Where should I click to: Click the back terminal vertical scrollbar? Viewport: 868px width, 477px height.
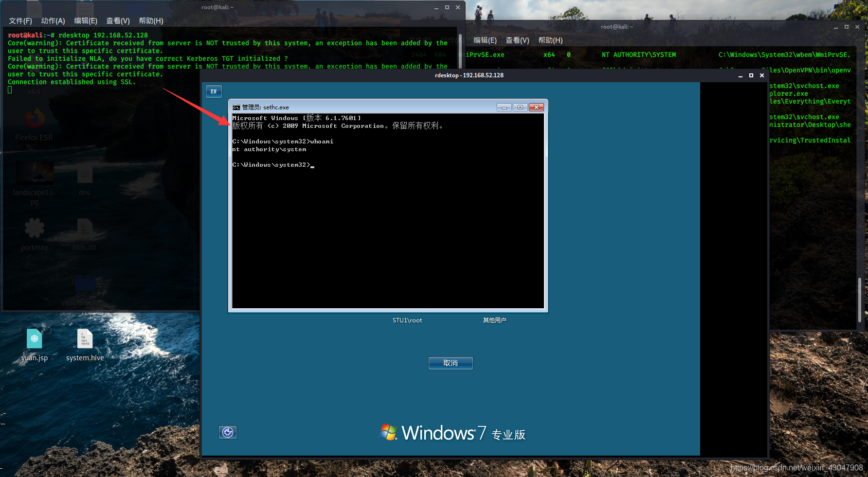coord(860,299)
